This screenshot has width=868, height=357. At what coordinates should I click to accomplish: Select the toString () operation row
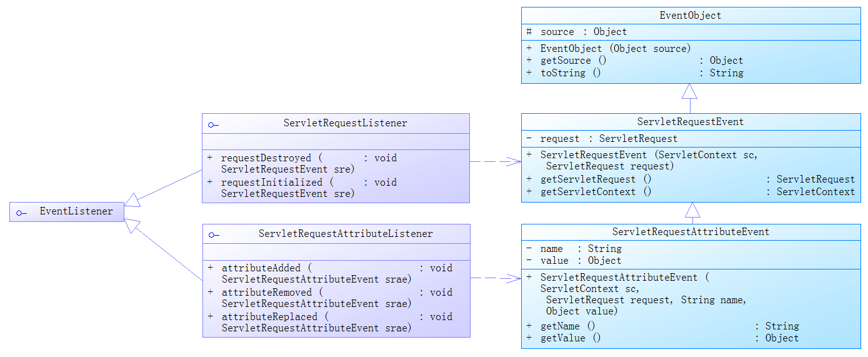[571, 73]
